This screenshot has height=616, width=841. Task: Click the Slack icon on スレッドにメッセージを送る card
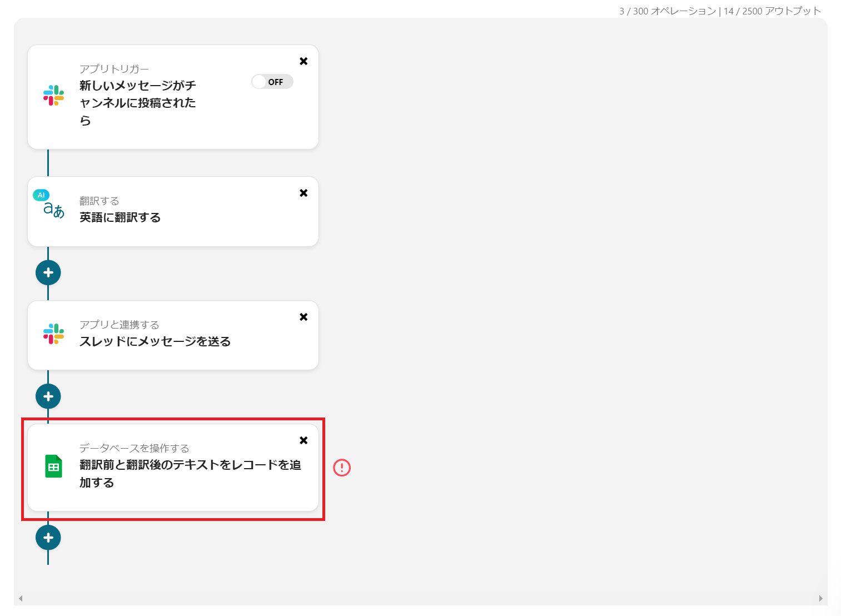click(x=53, y=334)
